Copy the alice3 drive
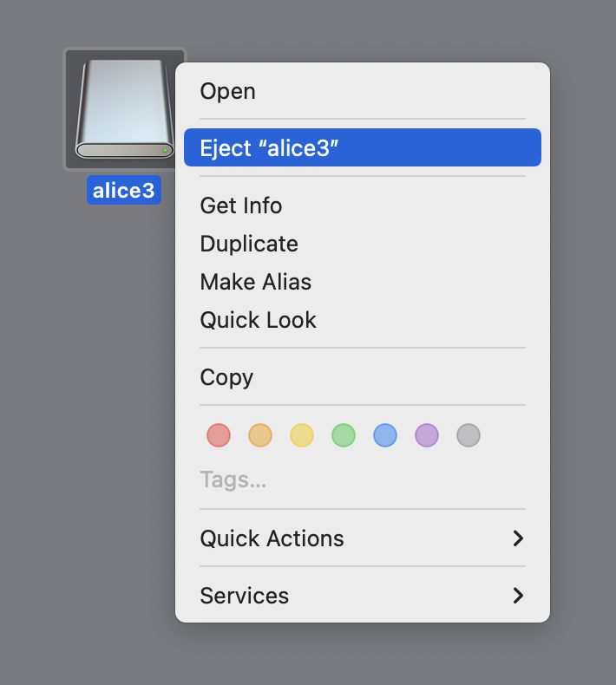Image resolution: width=616 pixels, height=685 pixels. coord(226,377)
